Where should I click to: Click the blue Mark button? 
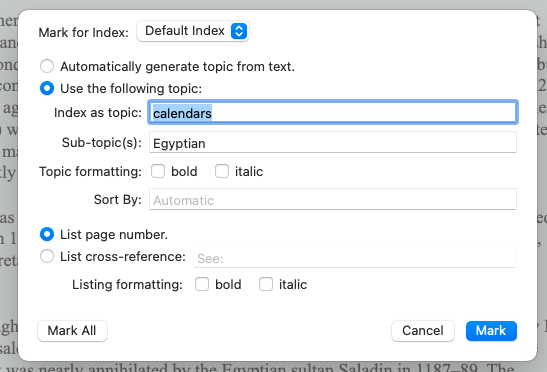491,331
